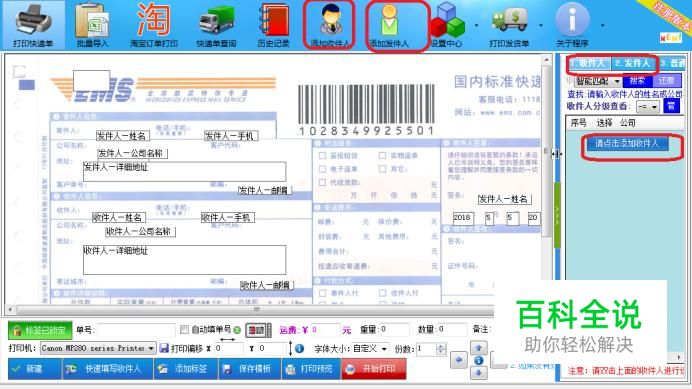The width and height of the screenshot is (692, 389).
Task: Click red 开始打印 button
Action: [374, 369]
